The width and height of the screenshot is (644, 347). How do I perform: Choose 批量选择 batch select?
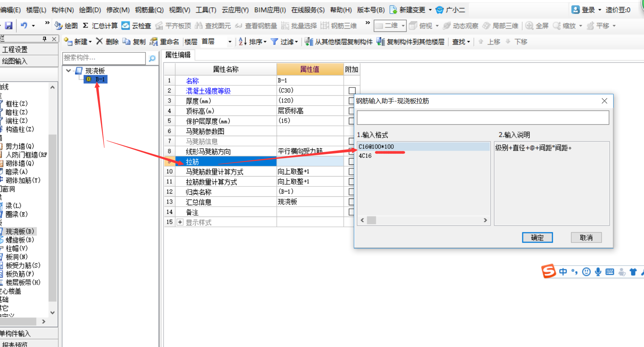pyautogui.click(x=299, y=26)
